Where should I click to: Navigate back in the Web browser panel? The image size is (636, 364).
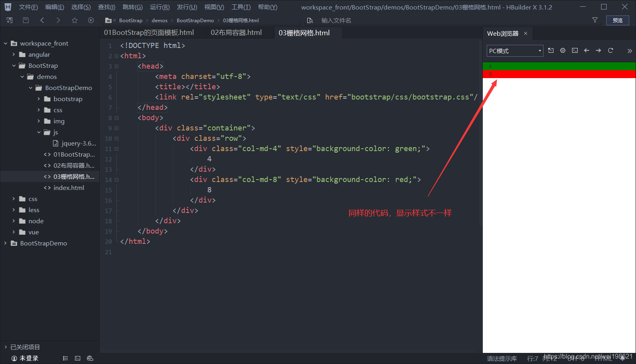[587, 50]
